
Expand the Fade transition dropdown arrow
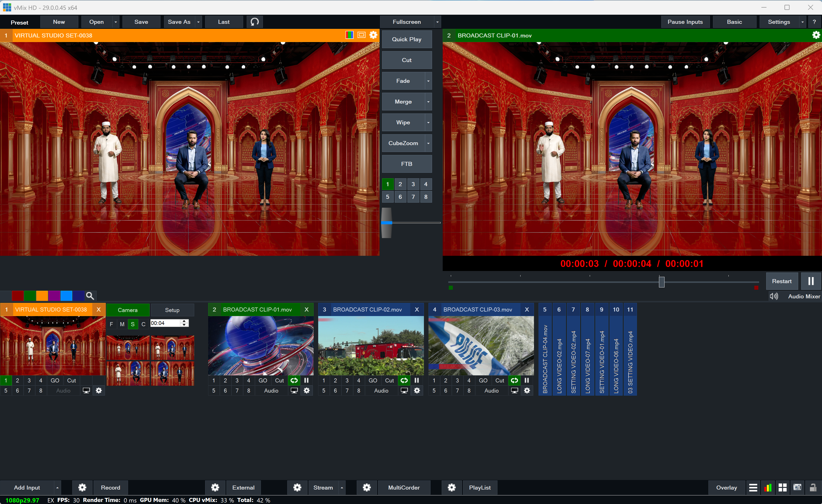428,81
